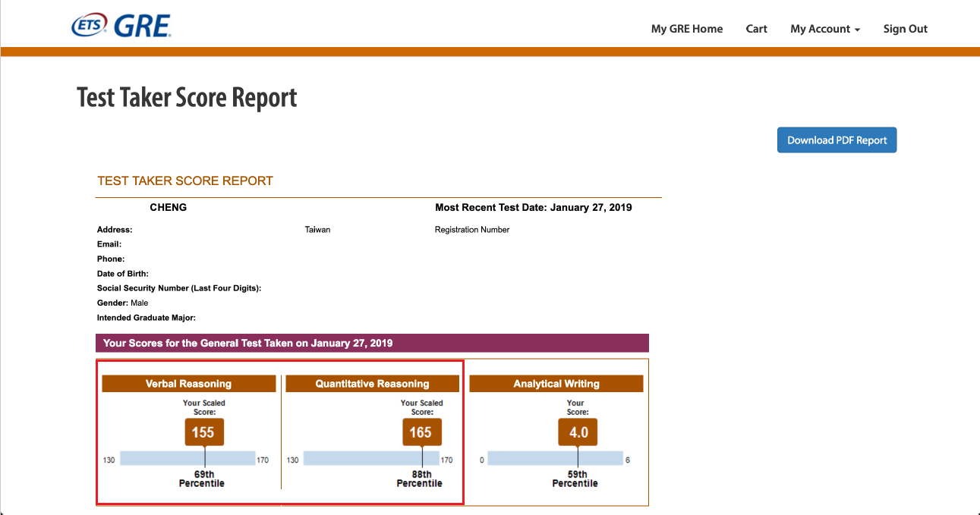The height and width of the screenshot is (515, 980).
Task: Click the Your Scores for the General Test banner
Action: tap(372, 343)
